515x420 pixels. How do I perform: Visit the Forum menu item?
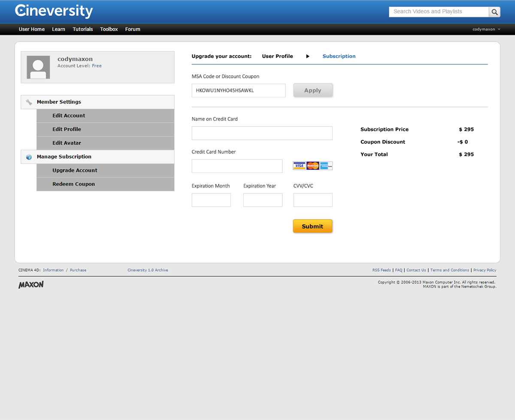pyautogui.click(x=133, y=29)
